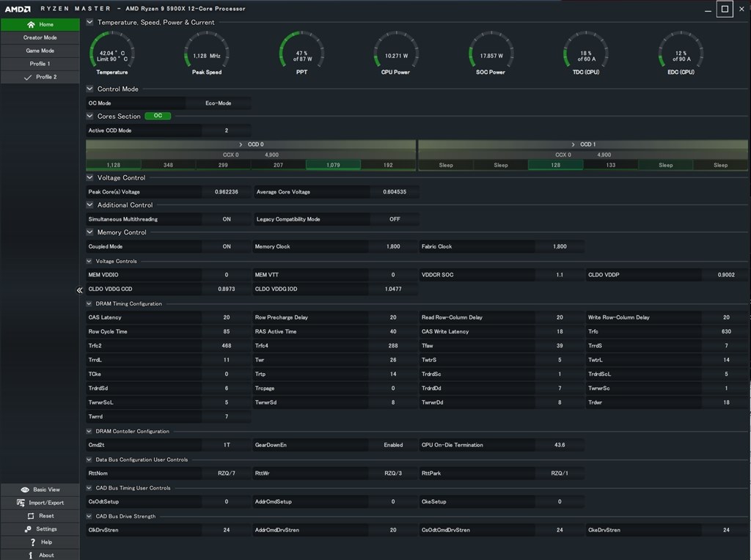This screenshot has height=560, width=751.
Task: Collapse the Voltage Controls subsection
Action: point(89,261)
